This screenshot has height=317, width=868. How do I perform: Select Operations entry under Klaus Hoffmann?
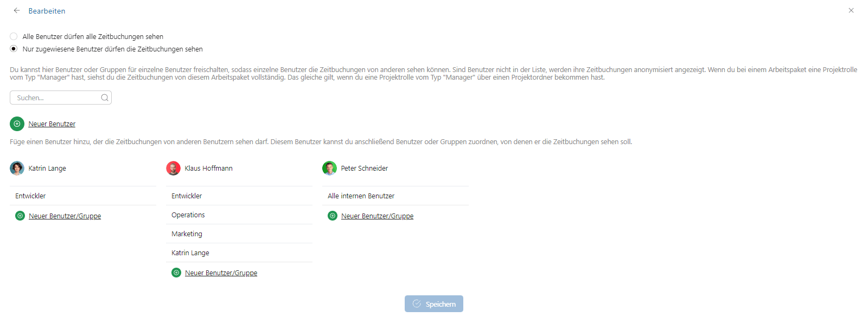(188, 215)
